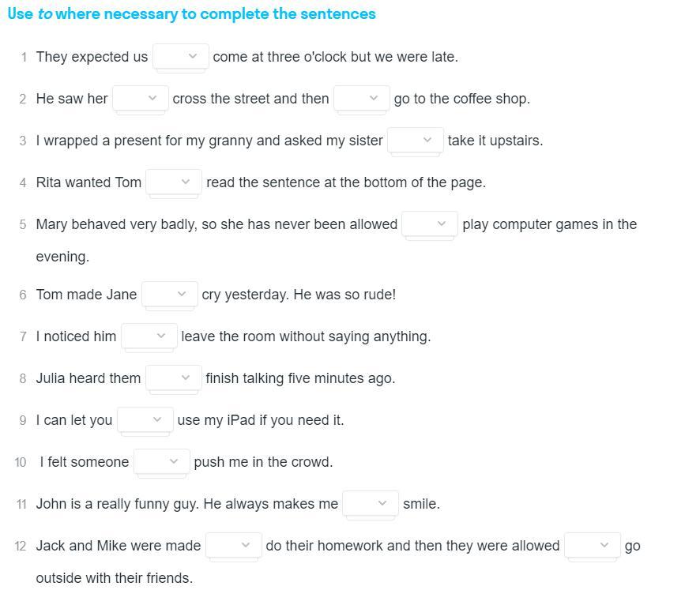This screenshot has width=700, height=605.
Task: Click dropdown after "Julia heard them"
Action: coord(174,378)
